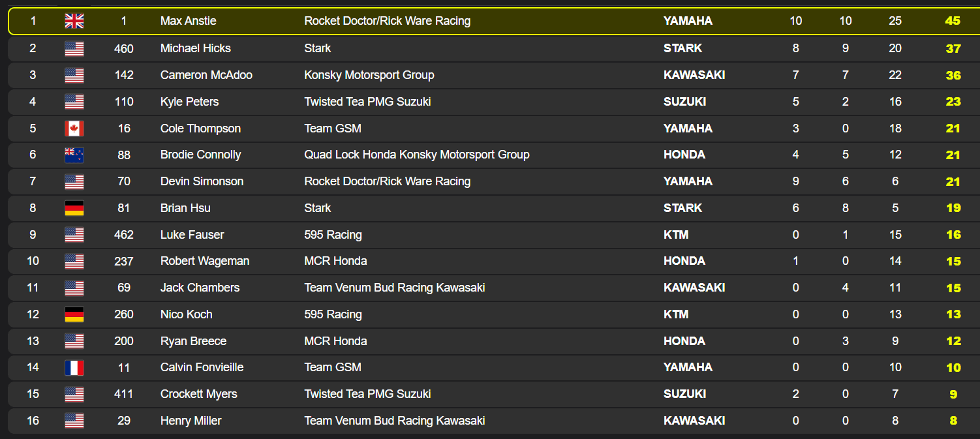The height and width of the screenshot is (439, 980).
Task: Click team MCR Honda in Ryan Breece row
Action: coord(336,341)
